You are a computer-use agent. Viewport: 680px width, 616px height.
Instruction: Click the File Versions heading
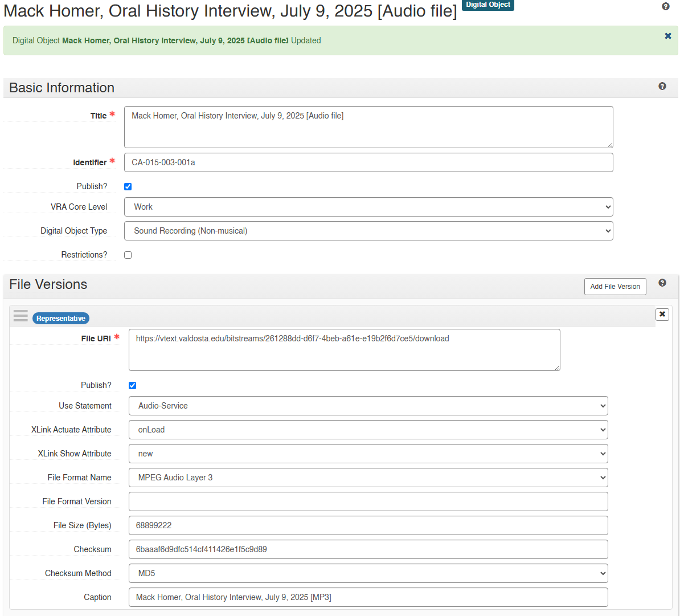point(48,284)
